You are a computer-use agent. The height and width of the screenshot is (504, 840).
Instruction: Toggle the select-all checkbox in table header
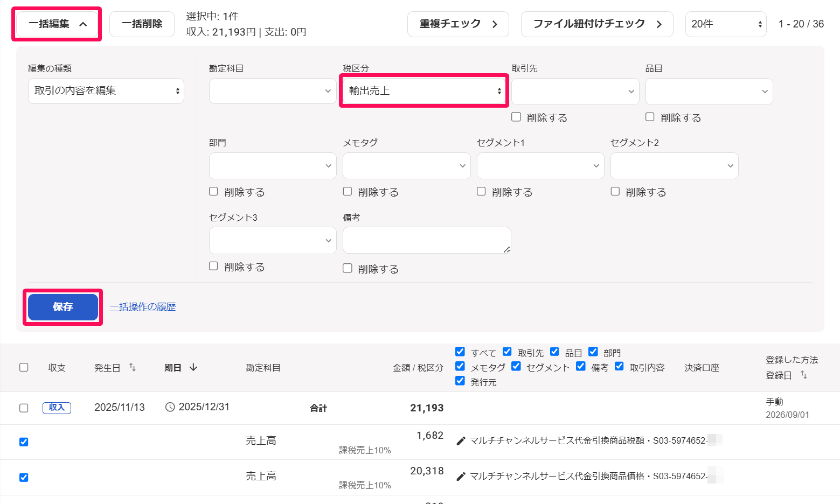pos(24,367)
